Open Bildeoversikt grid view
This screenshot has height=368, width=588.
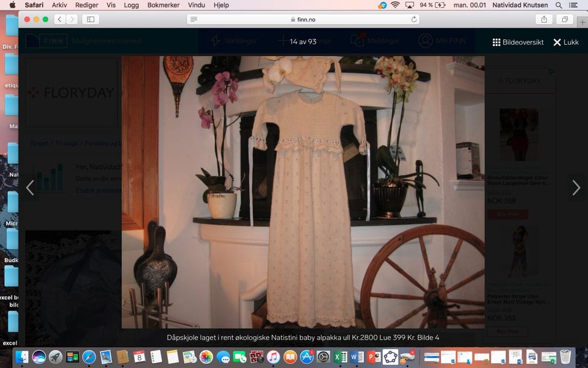pos(518,42)
